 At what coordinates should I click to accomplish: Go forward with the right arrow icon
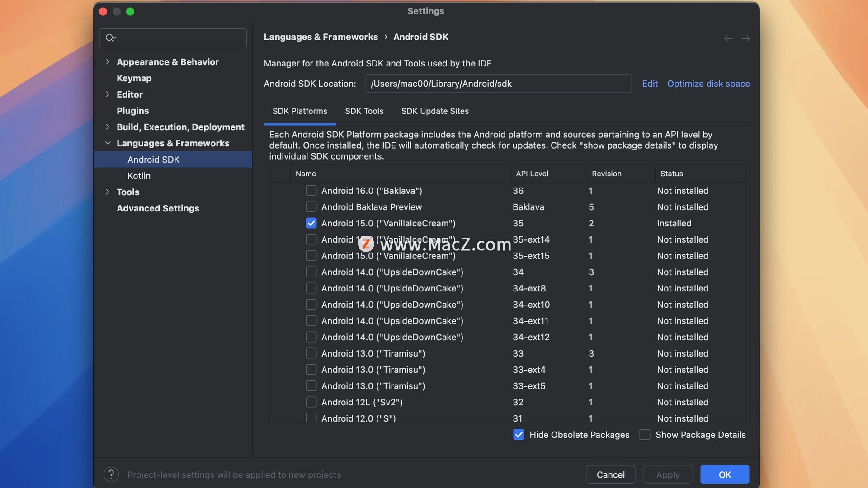click(x=745, y=39)
